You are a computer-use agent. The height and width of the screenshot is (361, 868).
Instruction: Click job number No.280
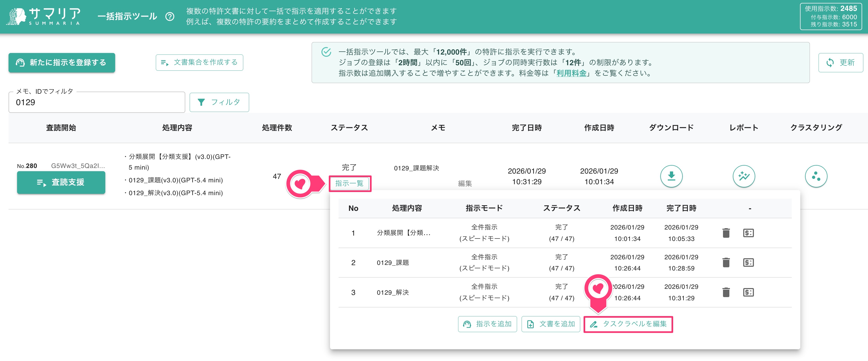[x=27, y=166]
